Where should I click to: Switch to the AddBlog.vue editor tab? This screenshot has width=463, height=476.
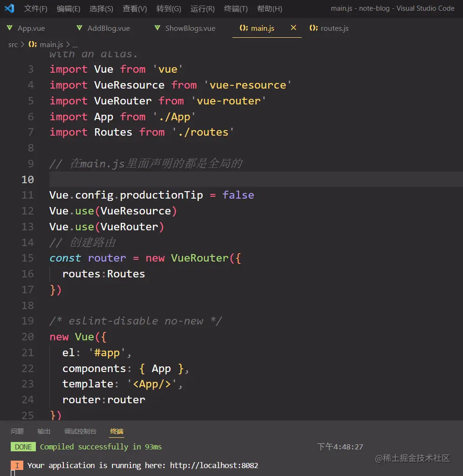(109, 28)
